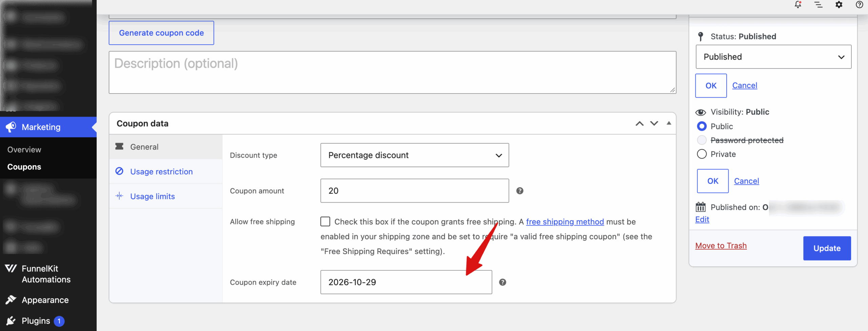Viewport: 868px width, 331px height.
Task: Click OK under the status dropdown
Action: pyautogui.click(x=711, y=86)
